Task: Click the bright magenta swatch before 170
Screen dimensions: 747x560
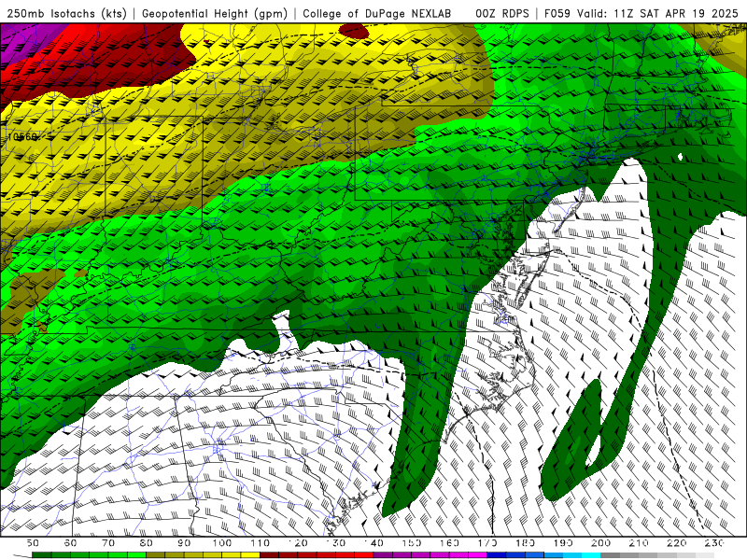Action: pos(478,555)
